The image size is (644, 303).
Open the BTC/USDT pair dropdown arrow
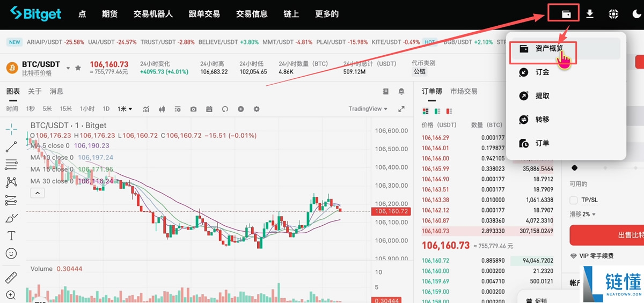[68, 68]
